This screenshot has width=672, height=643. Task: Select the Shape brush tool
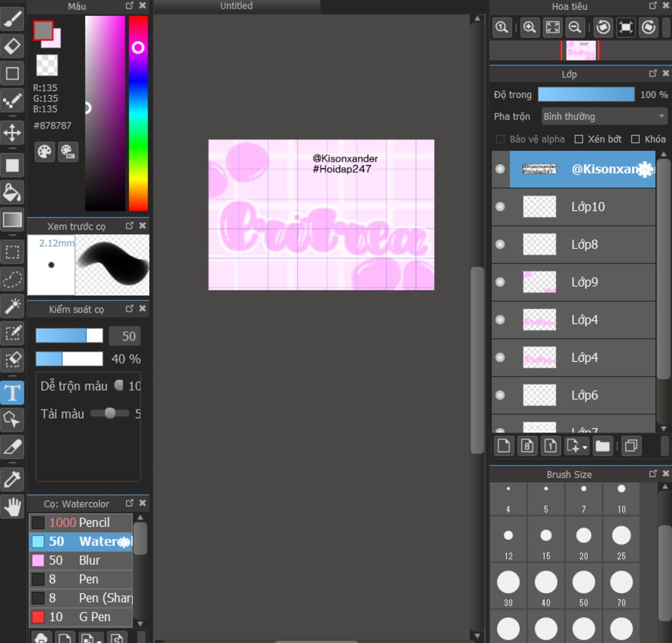click(12, 73)
